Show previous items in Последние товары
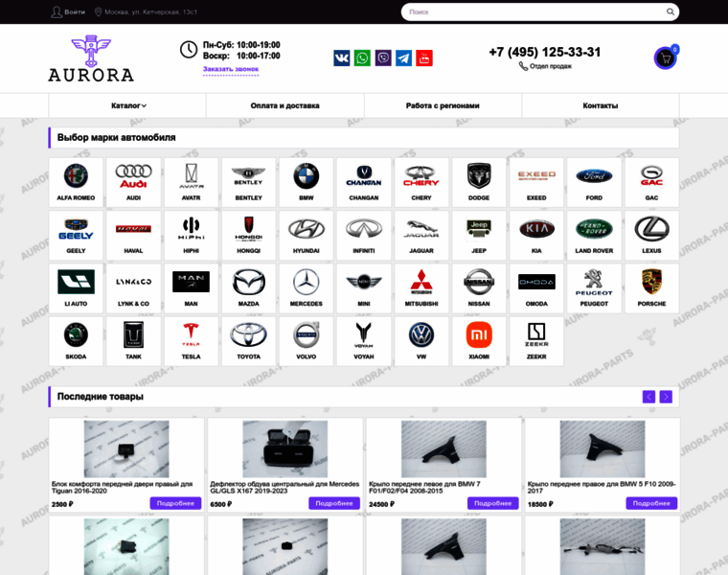 point(648,397)
